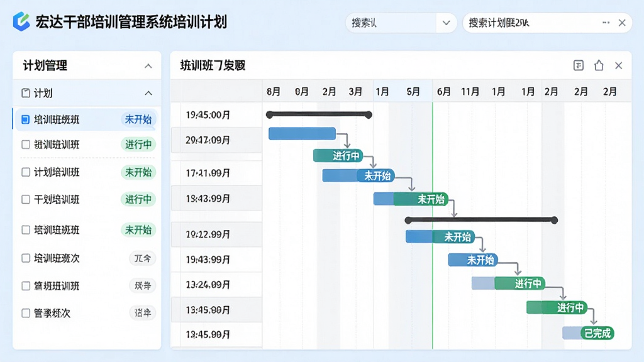Click second black summary bar in Gantt

coord(481,221)
